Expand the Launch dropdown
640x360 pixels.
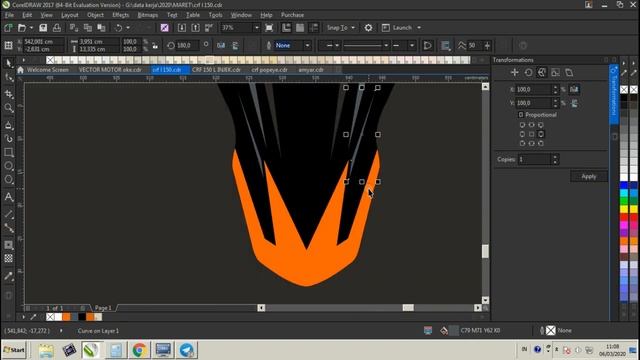[x=419, y=28]
